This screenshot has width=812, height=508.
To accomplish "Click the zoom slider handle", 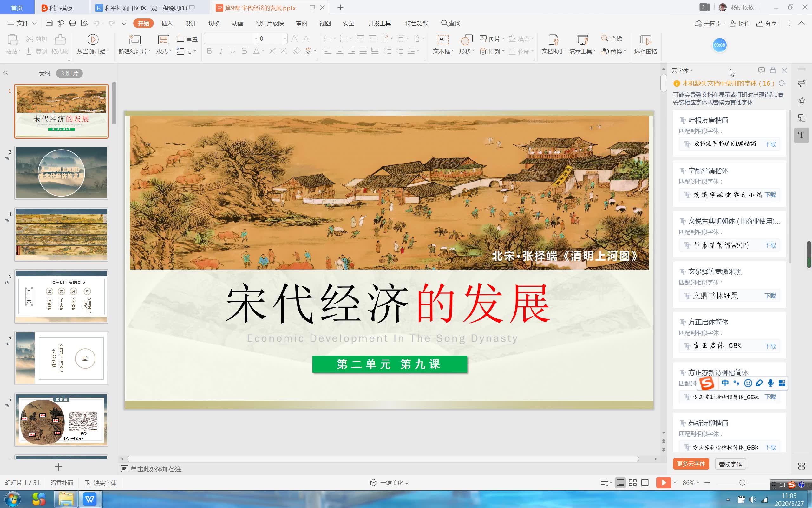I will [x=742, y=483].
